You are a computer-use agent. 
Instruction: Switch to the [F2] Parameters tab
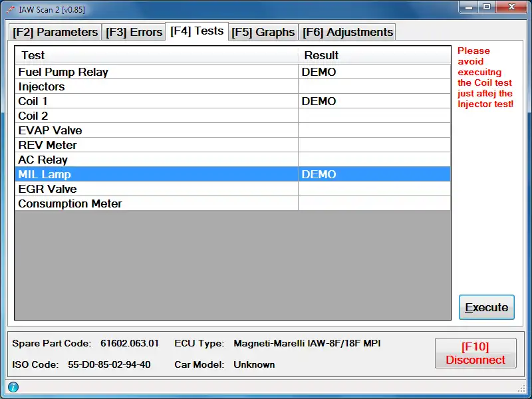click(x=55, y=32)
